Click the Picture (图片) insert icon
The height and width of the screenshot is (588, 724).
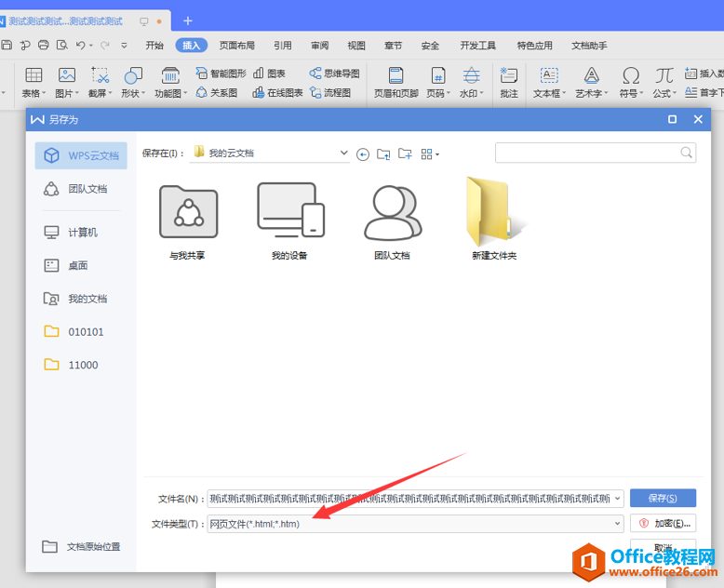point(67,82)
